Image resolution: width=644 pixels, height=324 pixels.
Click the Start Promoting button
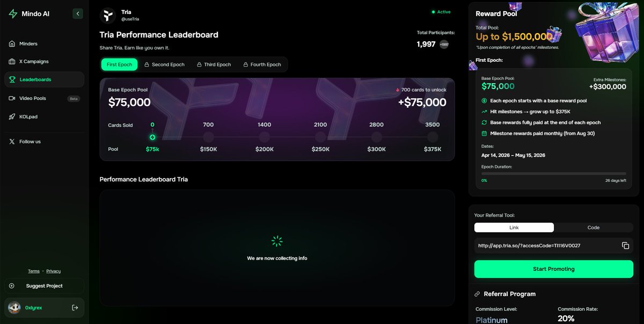[x=553, y=269]
